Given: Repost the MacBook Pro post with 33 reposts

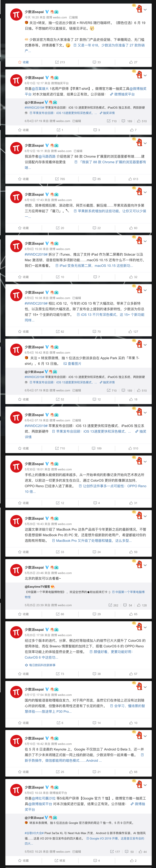Looking at the screenshot, I should pyautogui.click(x=60, y=552).
